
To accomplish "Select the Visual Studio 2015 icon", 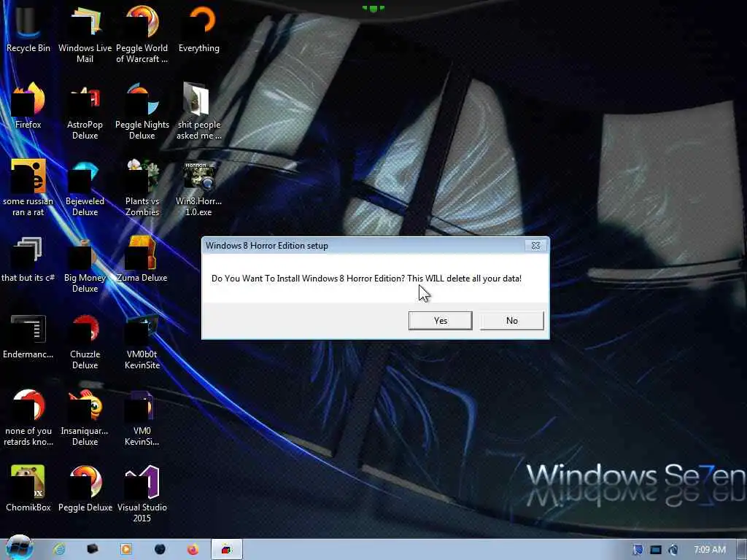I will (142, 494).
